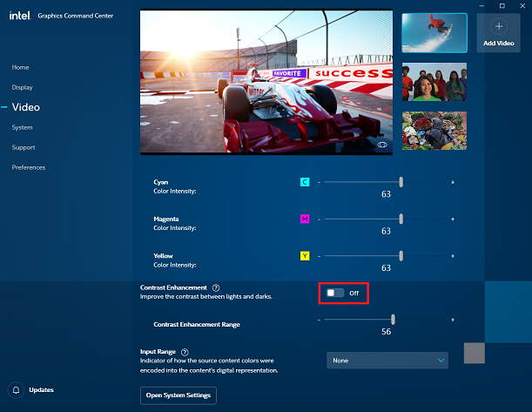Screen dimensions: 532x412
Task: Click the eye preview icon on race car video
Action: (x=382, y=145)
